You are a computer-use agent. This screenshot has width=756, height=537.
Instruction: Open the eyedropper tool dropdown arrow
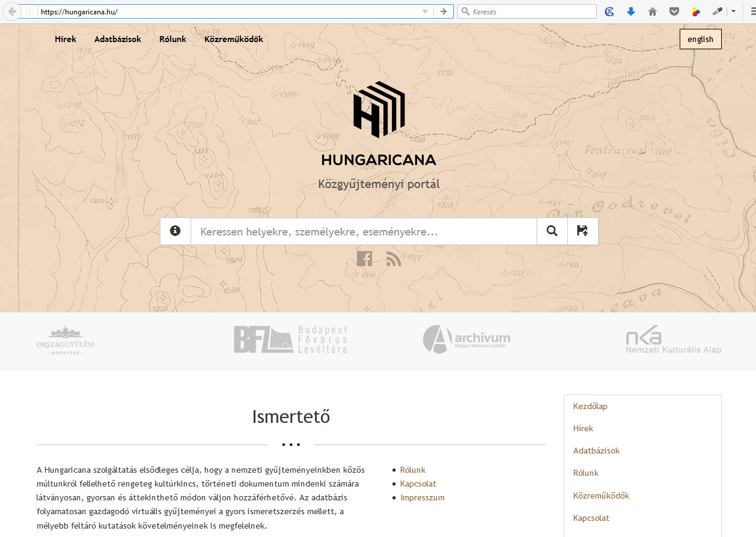[x=733, y=11]
